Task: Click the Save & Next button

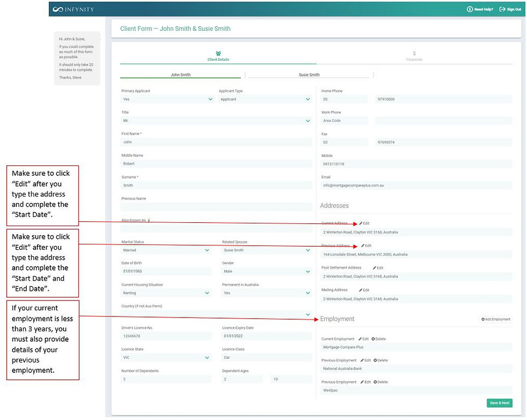Action: click(x=499, y=402)
